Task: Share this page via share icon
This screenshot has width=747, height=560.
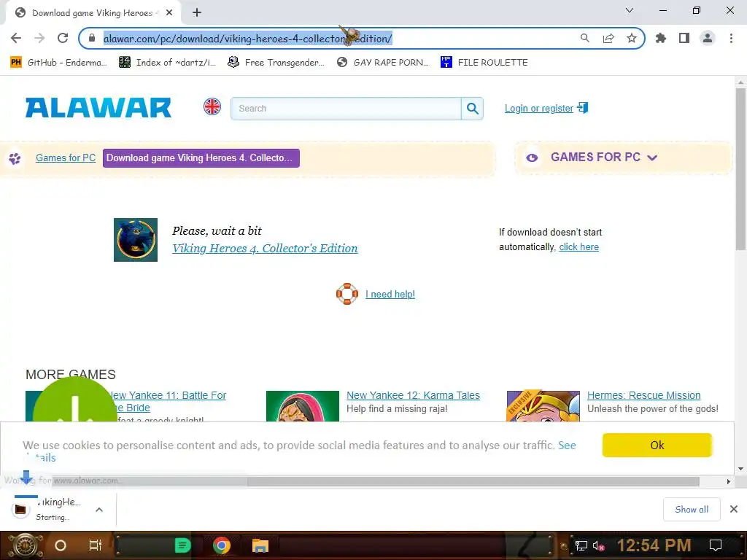Action: click(x=608, y=38)
